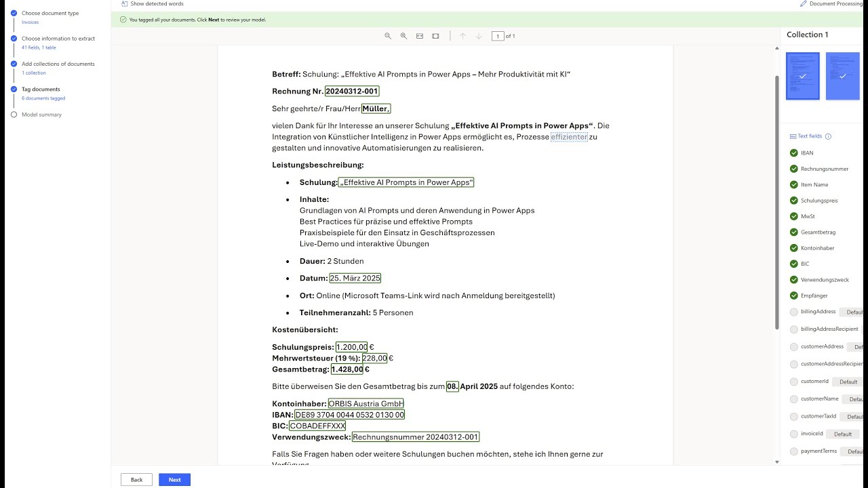The image size is (868, 488).
Task: Open '1 collection' link
Action: (34, 73)
